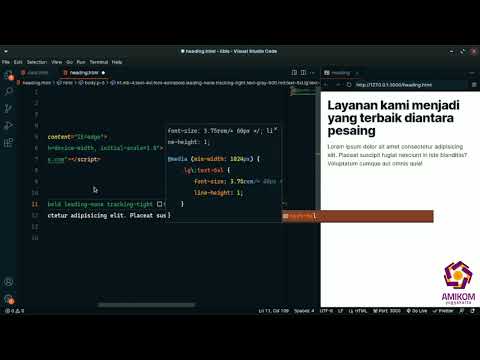
Task: Click LF end of line selector
Action: click(340, 311)
